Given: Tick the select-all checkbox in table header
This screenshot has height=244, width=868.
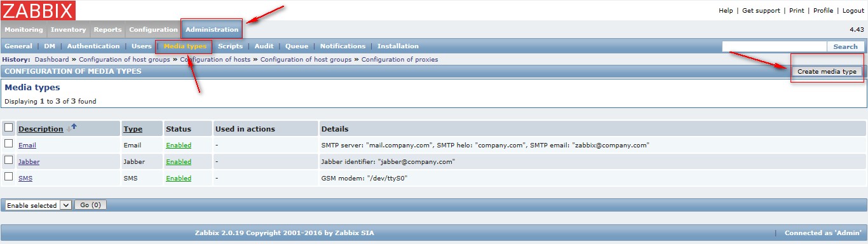Looking at the screenshot, I should (9, 127).
